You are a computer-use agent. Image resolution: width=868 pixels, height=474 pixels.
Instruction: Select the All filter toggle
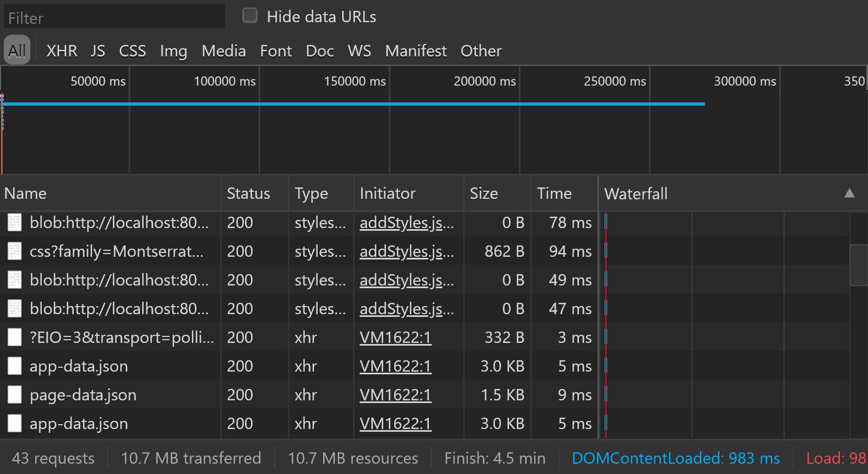(17, 50)
